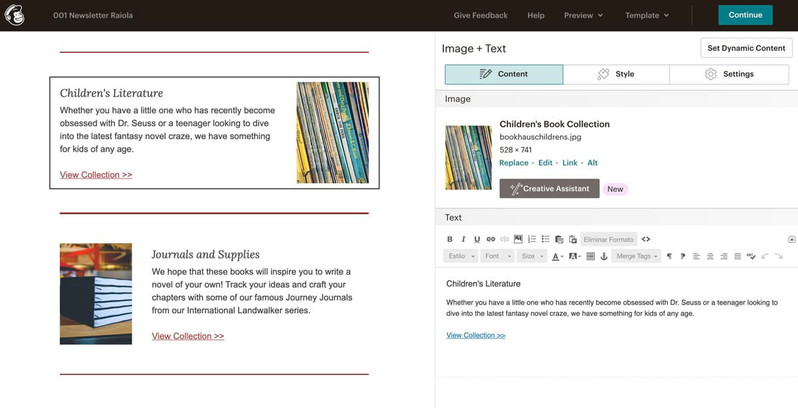Click the Children's Book Collection thumbnail
The image size is (798, 408).
point(468,157)
